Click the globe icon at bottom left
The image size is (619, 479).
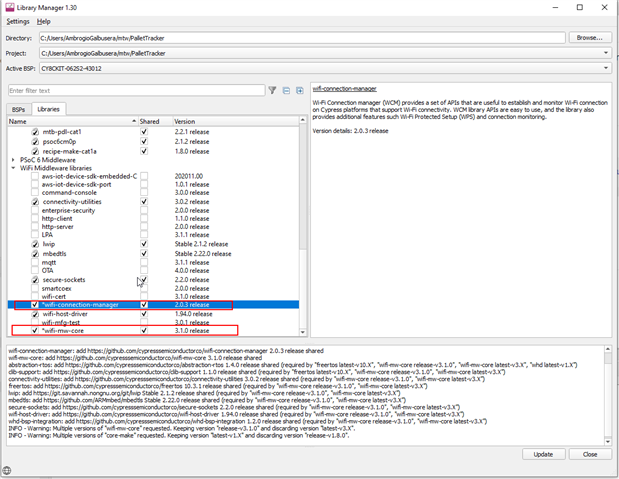[7, 470]
